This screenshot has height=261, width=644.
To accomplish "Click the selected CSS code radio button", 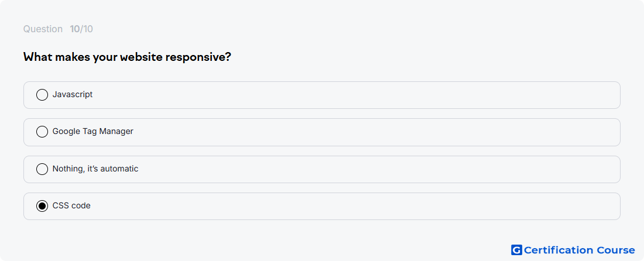I will click(42, 206).
